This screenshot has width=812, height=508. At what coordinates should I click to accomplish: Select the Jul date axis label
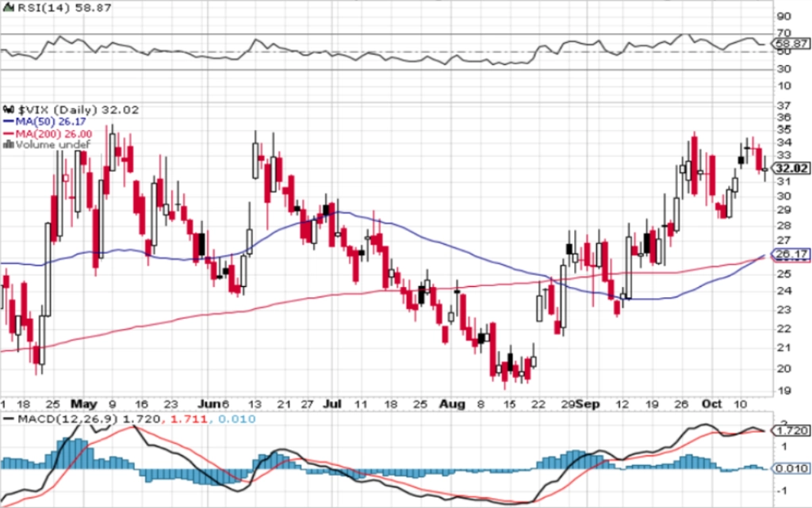click(x=332, y=404)
